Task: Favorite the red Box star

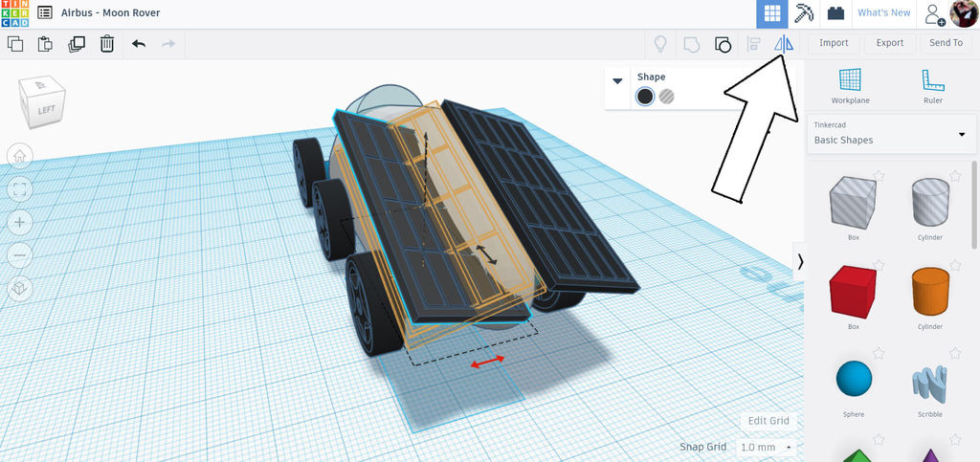Action: 879,265
